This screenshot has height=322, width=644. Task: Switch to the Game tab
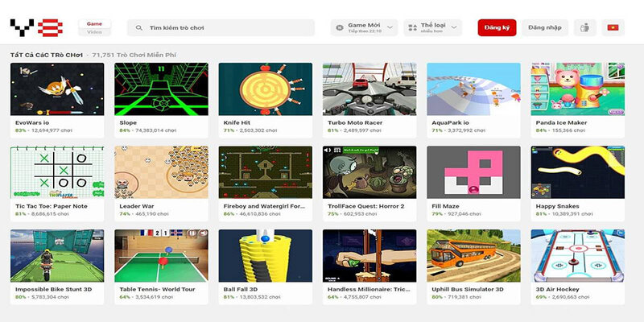click(x=94, y=23)
